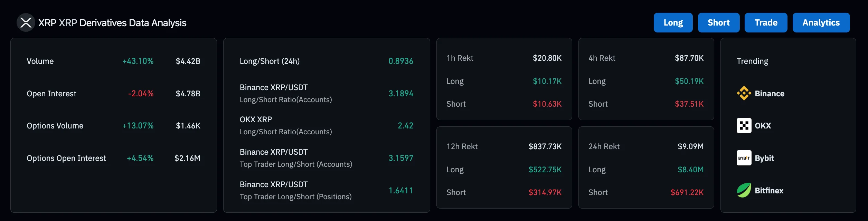Click Binance Top Trader Long/Short (Positions) row
The height and width of the screenshot is (221, 868).
295,191
